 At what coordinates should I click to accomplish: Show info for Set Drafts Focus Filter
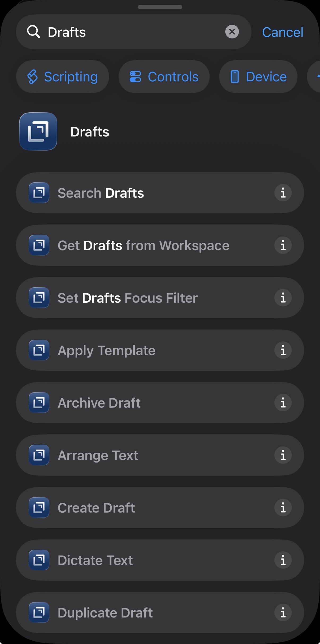tap(283, 298)
